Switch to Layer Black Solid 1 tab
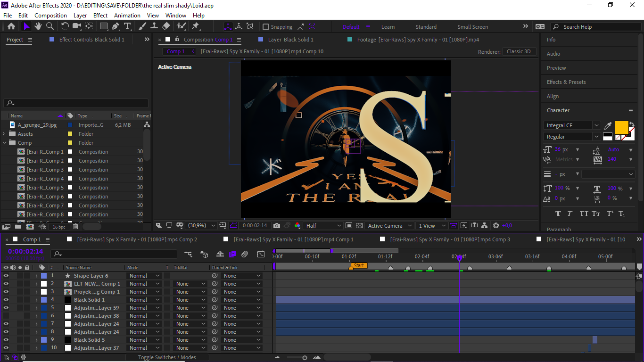 click(x=291, y=40)
